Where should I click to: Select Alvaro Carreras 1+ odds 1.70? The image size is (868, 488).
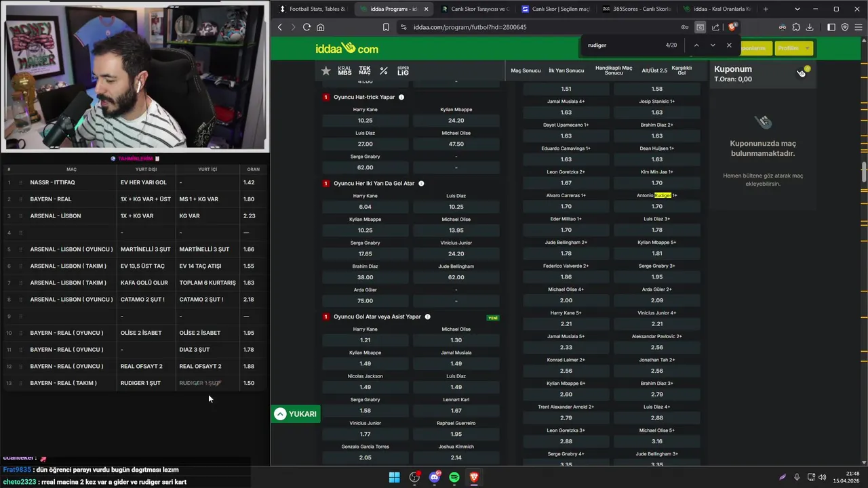click(566, 206)
